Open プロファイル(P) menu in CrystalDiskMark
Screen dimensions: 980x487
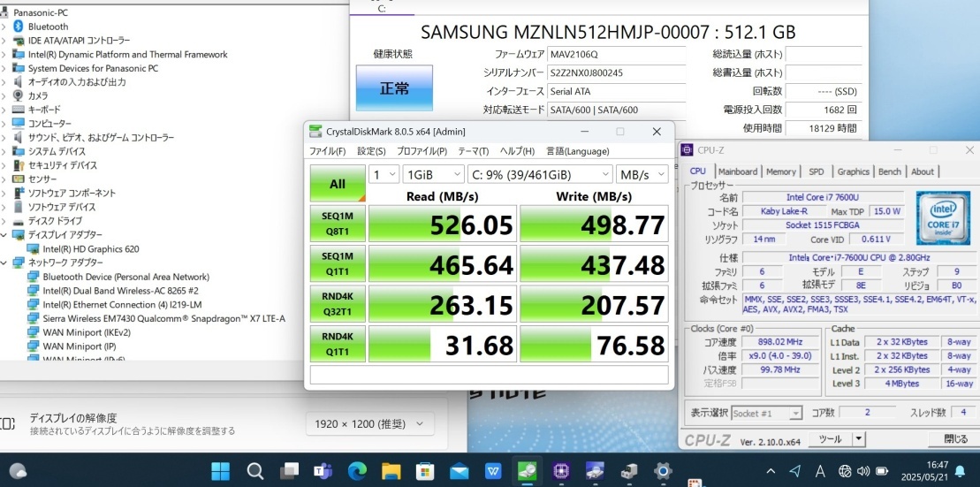tap(422, 151)
